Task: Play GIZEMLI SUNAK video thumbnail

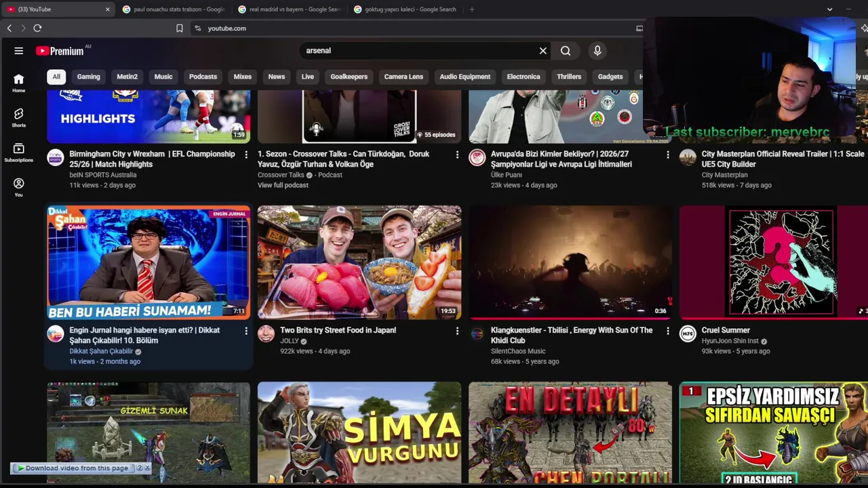Action: point(149,433)
